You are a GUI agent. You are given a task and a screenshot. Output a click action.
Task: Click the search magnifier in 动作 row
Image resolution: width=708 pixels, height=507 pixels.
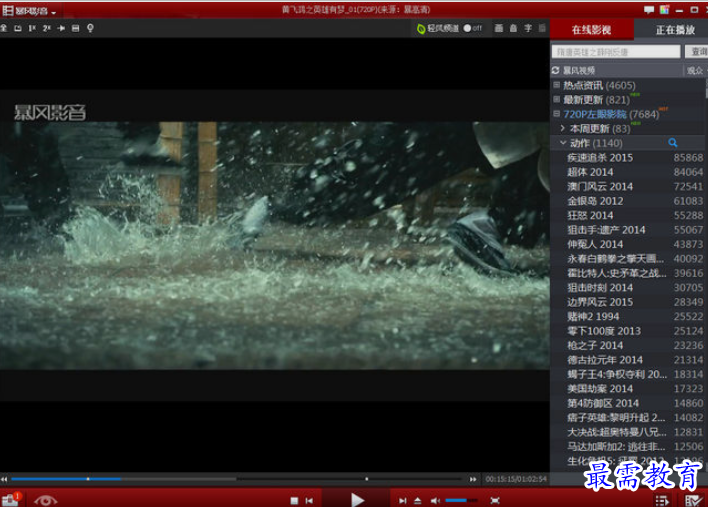click(673, 143)
